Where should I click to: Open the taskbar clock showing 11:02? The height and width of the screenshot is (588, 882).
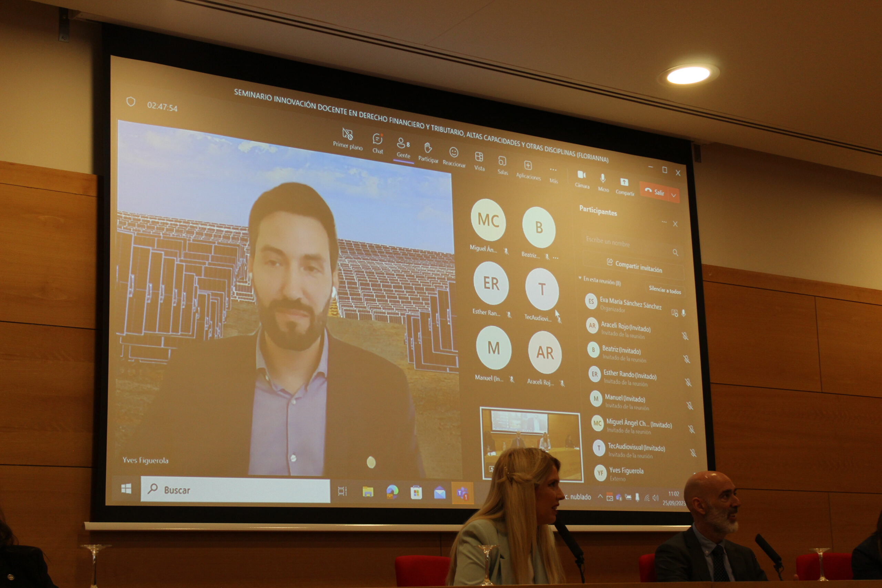674,499
